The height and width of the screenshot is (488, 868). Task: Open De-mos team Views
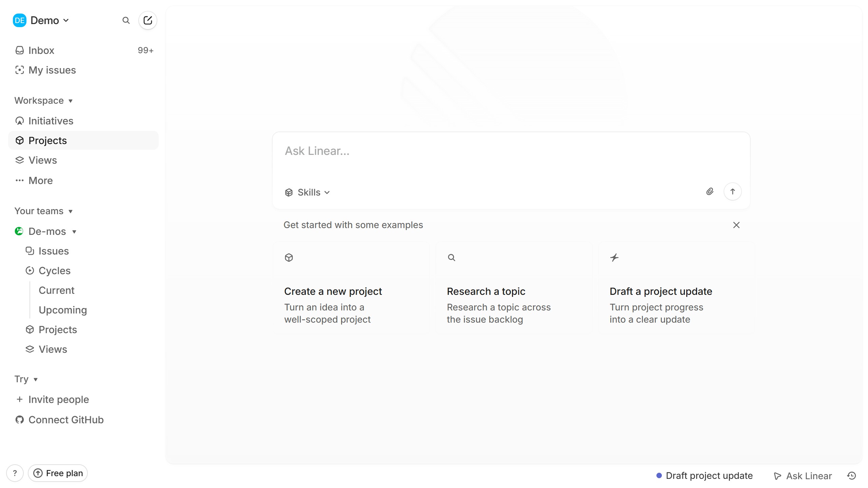point(83,349)
